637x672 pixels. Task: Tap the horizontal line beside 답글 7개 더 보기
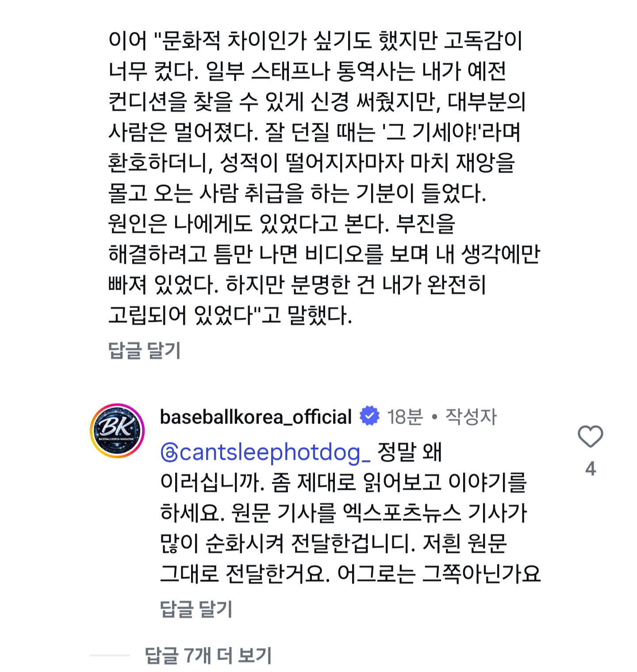[110, 656]
